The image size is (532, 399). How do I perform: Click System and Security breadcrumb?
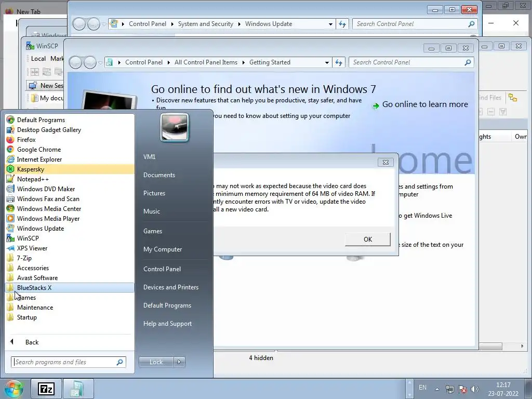pos(206,24)
